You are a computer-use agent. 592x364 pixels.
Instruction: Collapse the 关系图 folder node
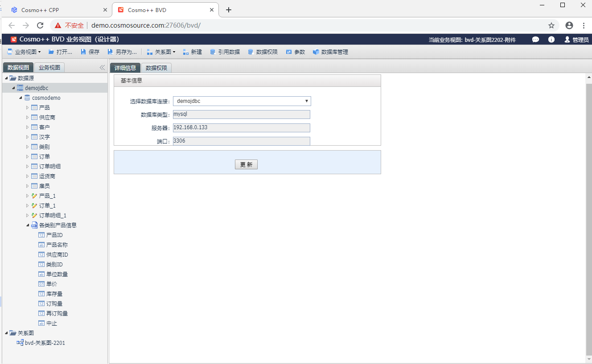pyautogui.click(x=6, y=333)
